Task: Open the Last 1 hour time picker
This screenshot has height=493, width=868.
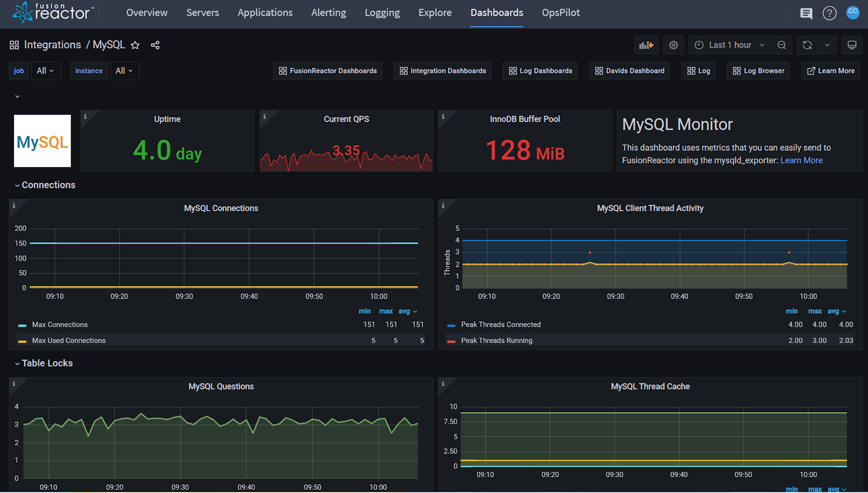Action: coord(730,45)
